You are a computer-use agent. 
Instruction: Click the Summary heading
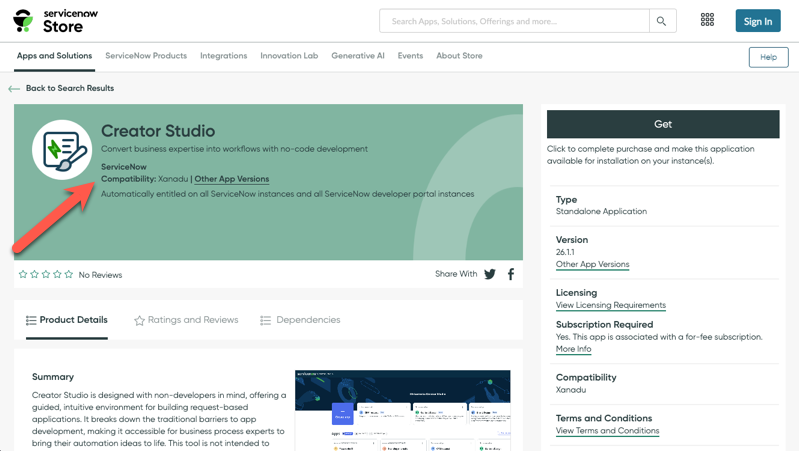tap(53, 377)
